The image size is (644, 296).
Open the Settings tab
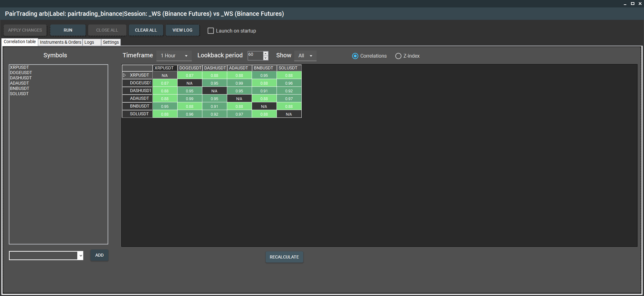pyautogui.click(x=111, y=42)
